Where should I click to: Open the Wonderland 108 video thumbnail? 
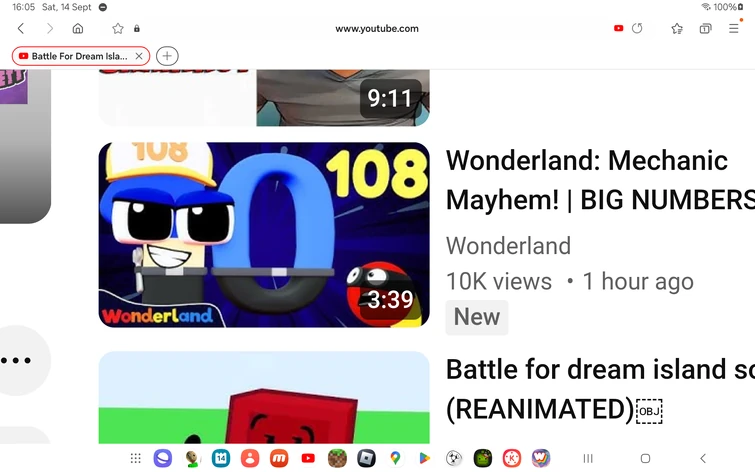(264, 235)
